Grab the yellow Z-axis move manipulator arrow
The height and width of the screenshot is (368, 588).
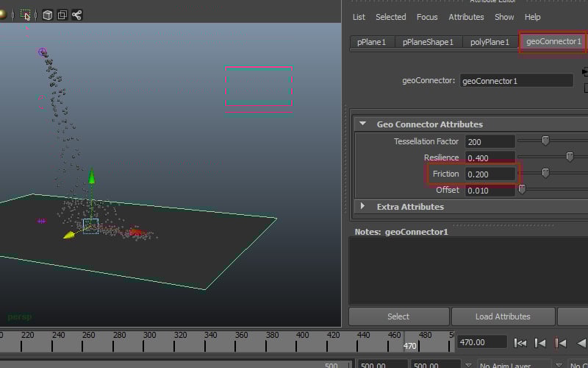(69, 236)
